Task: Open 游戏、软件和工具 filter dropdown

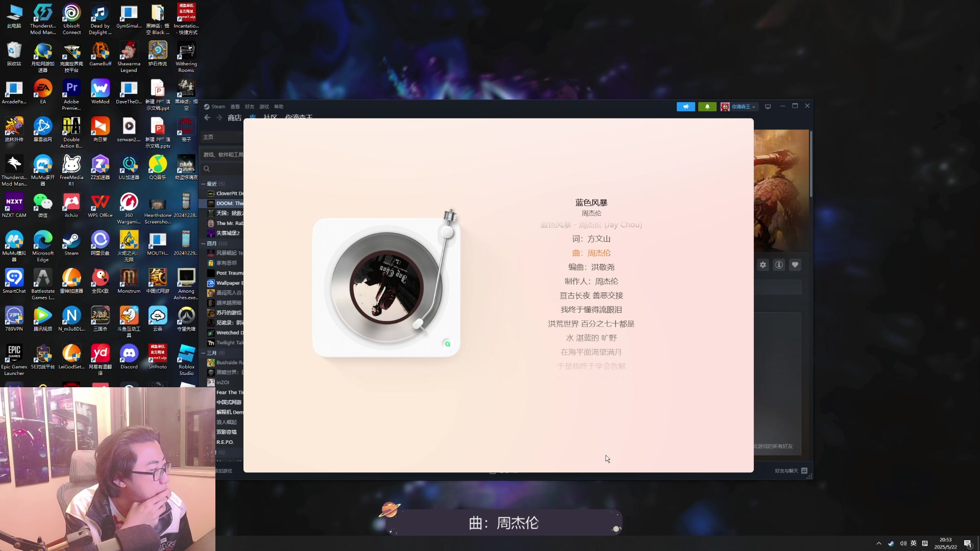Action: [223, 155]
